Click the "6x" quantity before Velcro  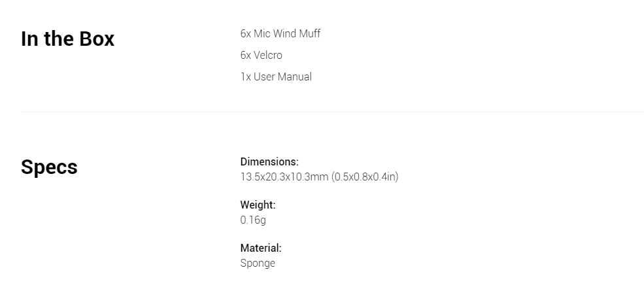click(246, 55)
